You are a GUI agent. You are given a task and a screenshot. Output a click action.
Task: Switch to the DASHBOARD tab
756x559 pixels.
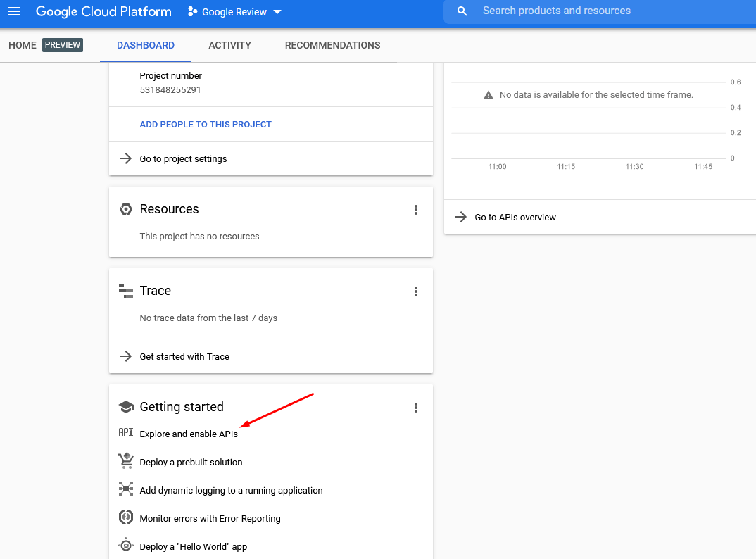(x=146, y=45)
